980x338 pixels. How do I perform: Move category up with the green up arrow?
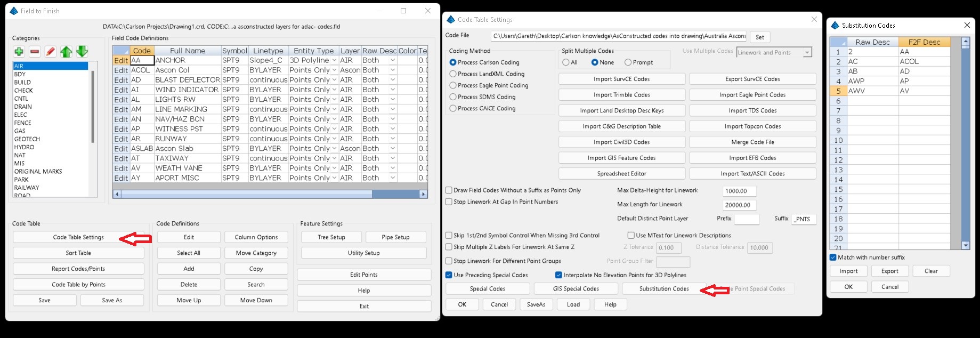[x=66, y=52]
